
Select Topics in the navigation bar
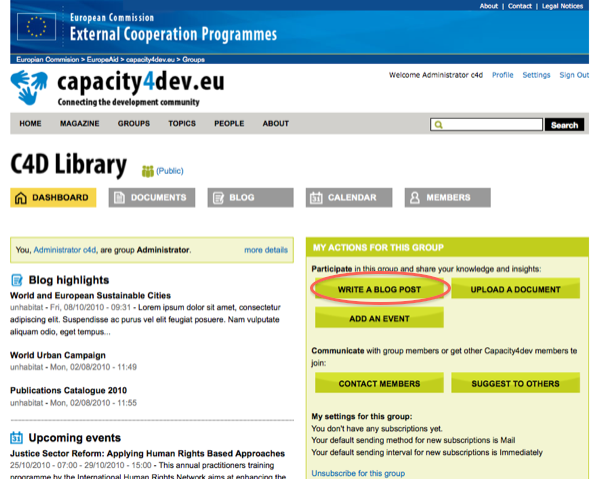coord(182,124)
